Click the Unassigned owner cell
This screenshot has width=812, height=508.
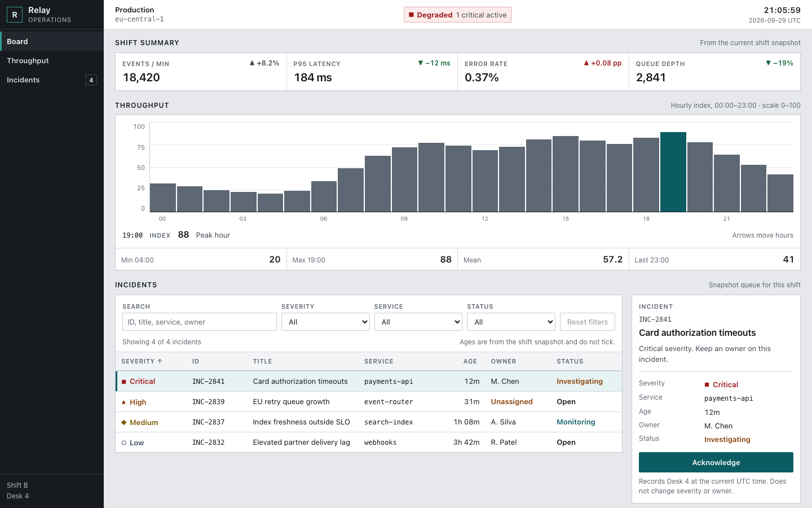tap(512, 402)
